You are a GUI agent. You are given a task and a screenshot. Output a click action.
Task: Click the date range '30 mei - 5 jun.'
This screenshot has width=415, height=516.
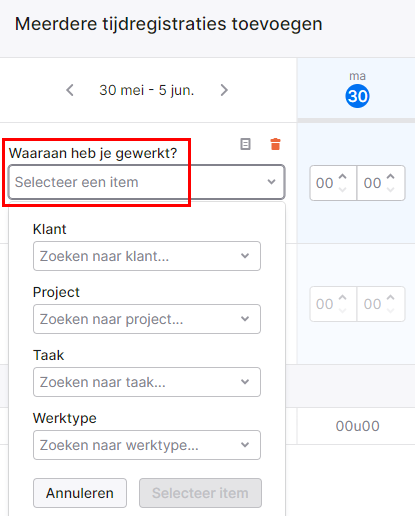147,90
